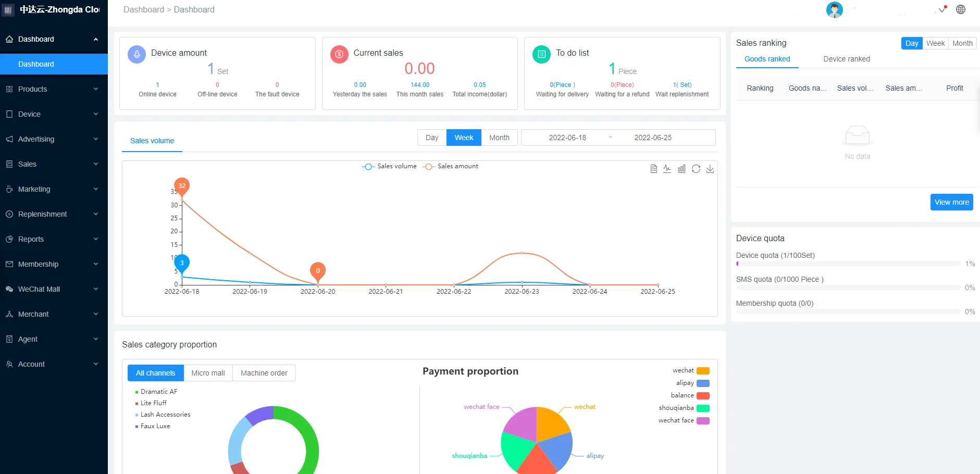Viewport: 980px width, 474px height.
Task: Click the red Current sales icon
Action: [x=339, y=54]
